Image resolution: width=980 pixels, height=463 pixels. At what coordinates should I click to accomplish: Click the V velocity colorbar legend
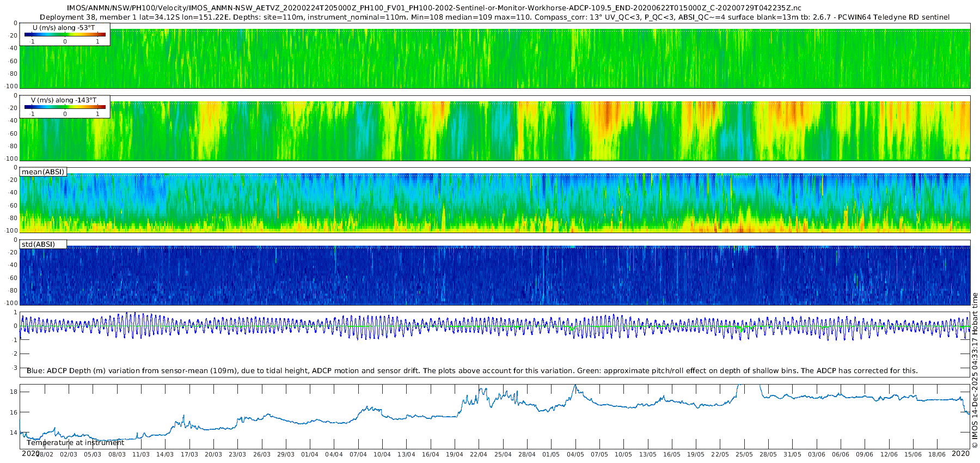click(x=65, y=107)
